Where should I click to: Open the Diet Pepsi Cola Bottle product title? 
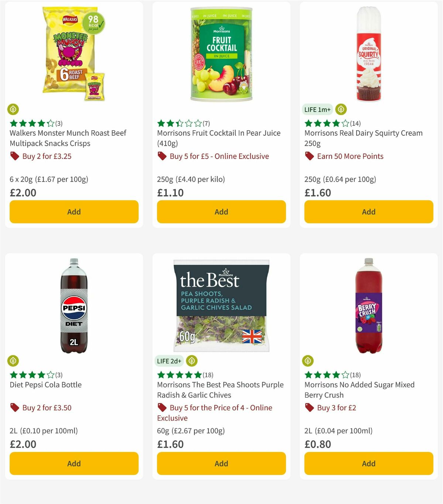(45, 384)
